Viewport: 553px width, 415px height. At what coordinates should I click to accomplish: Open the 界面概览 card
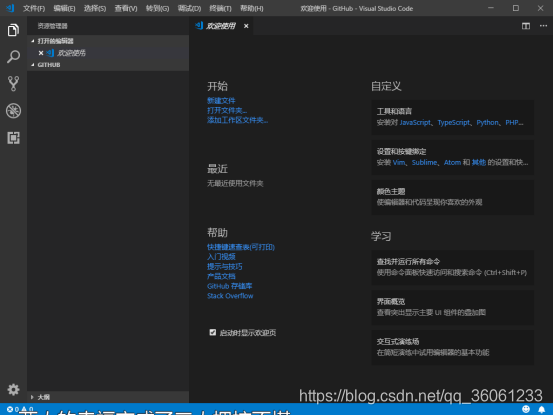[452, 307]
